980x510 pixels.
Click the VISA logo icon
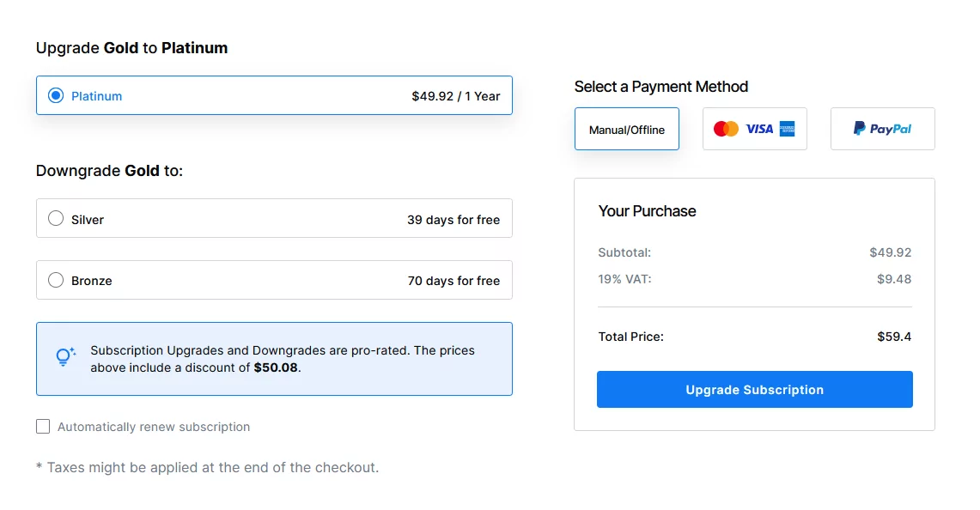[759, 129]
